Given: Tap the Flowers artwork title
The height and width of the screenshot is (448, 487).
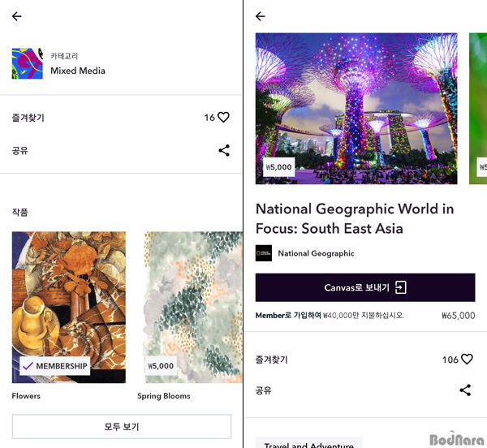Looking at the screenshot, I should (x=26, y=396).
